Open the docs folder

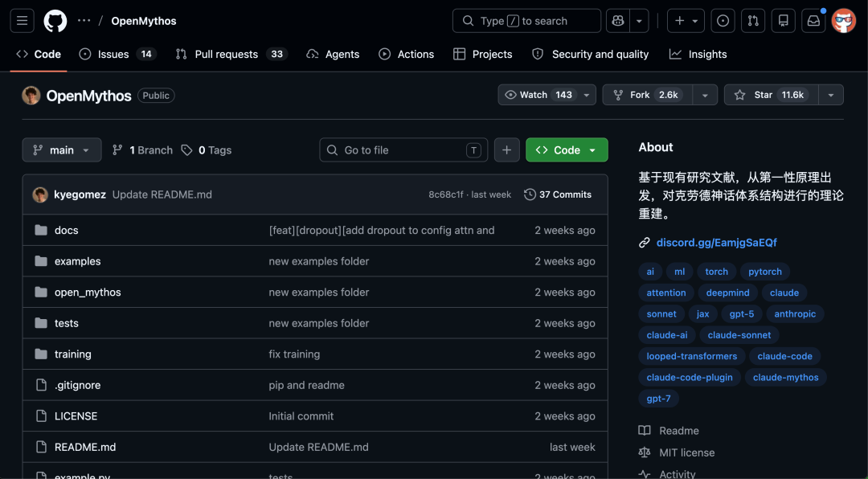pos(67,231)
